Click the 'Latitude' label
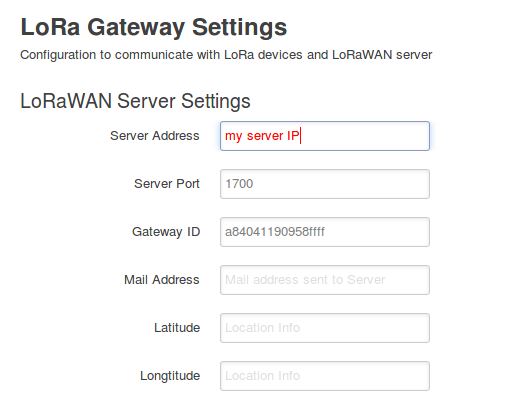Viewport: 515px width, 416px height. pyautogui.click(x=177, y=328)
